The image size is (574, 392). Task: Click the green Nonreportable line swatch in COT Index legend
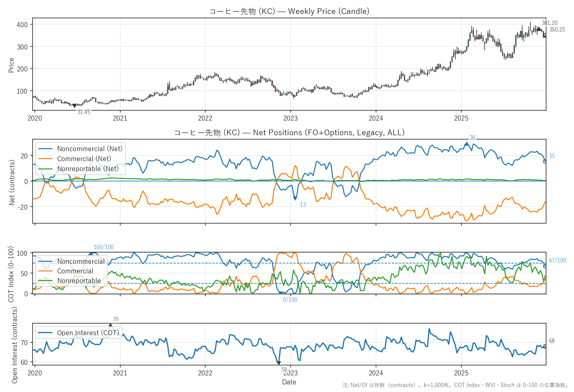[x=45, y=281]
